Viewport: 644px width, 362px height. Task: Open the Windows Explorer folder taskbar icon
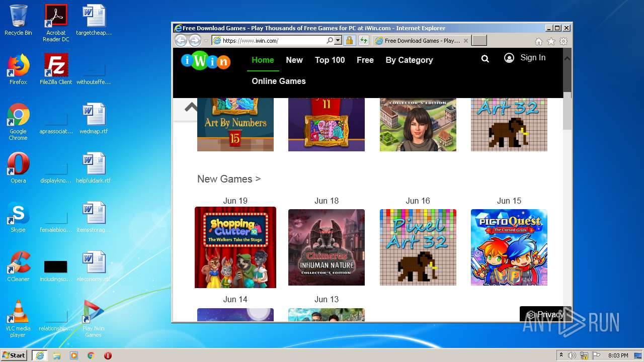pyautogui.click(x=57, y=355)
